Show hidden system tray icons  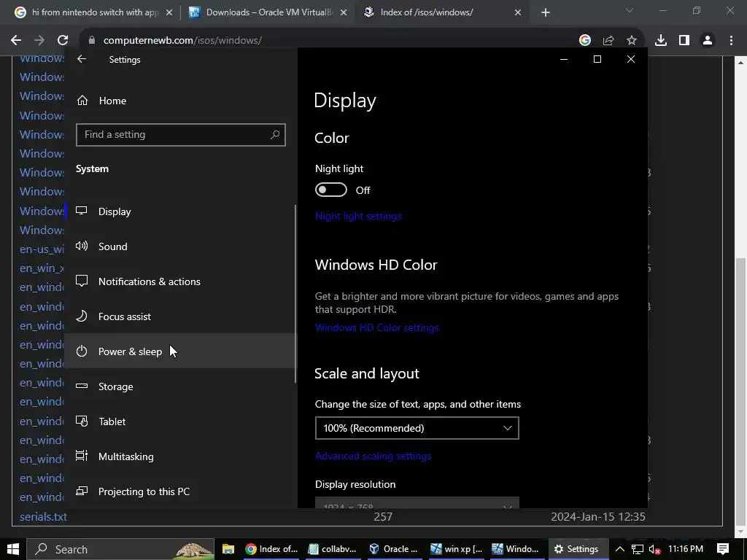(620, 549)
